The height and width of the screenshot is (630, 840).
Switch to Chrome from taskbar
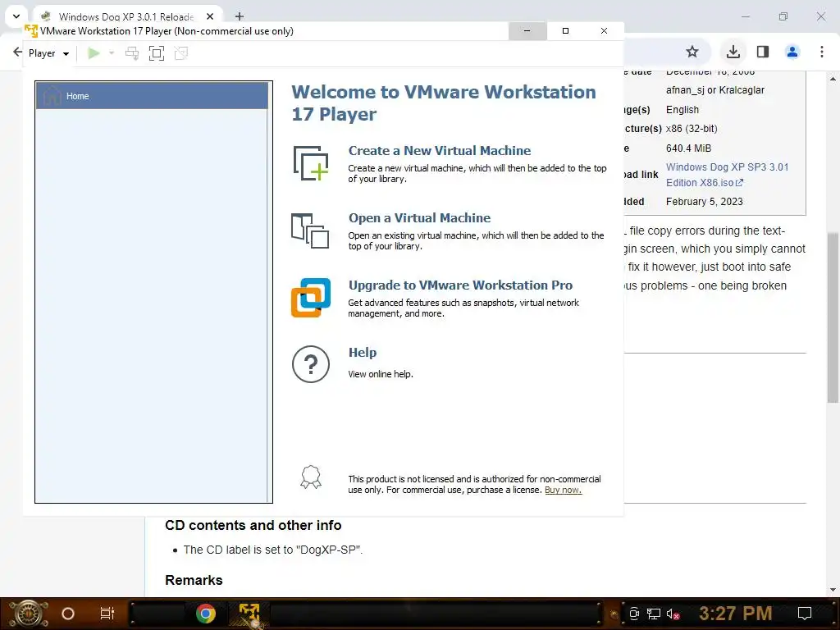tap(206, 614)
